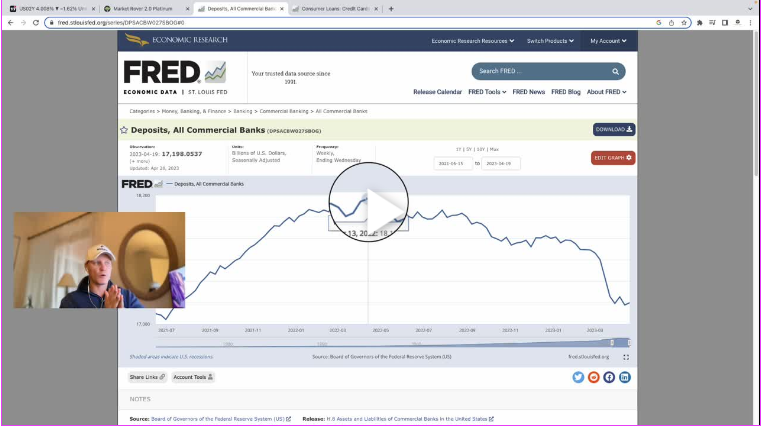Click the left handle of the date range slider

(612, 343)
